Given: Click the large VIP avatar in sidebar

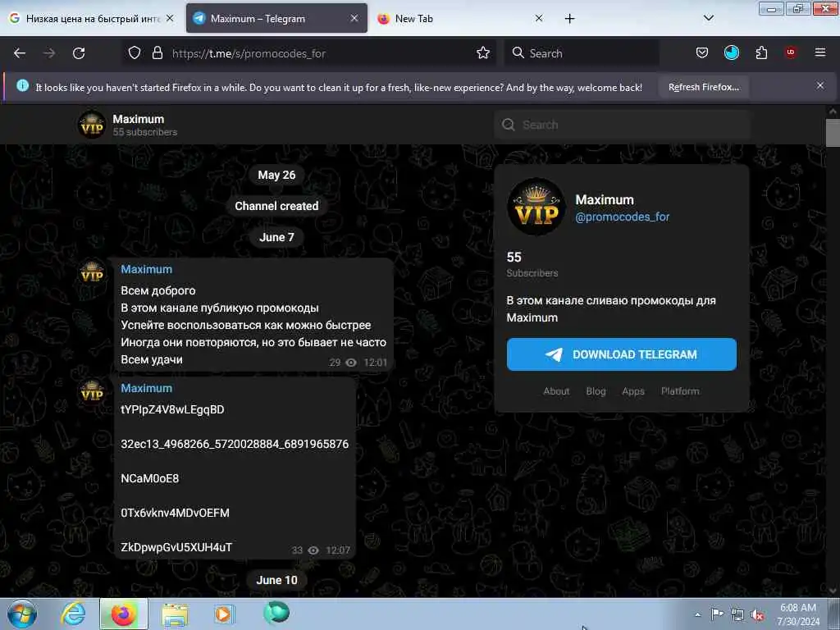Looking at the screenshot, I should (x=536, y=207).
